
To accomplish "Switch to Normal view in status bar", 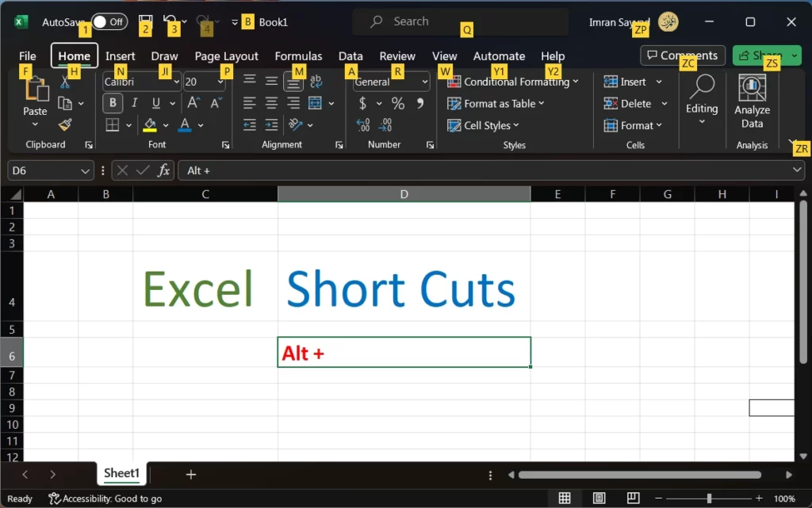I will pos(565,498).
